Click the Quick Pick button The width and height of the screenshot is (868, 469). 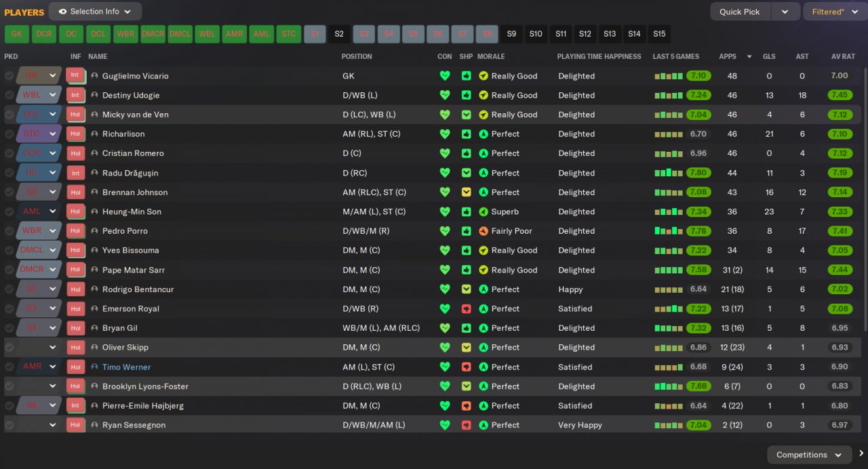(x=739, y=12)
